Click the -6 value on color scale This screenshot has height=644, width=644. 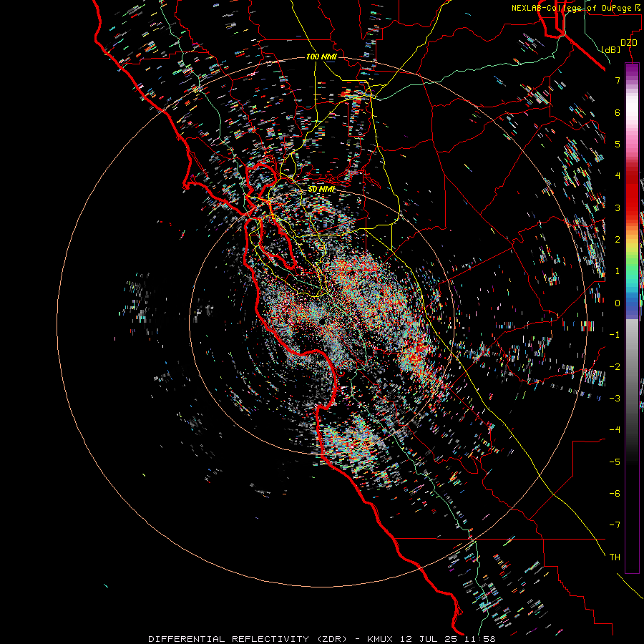pos(615,494)
